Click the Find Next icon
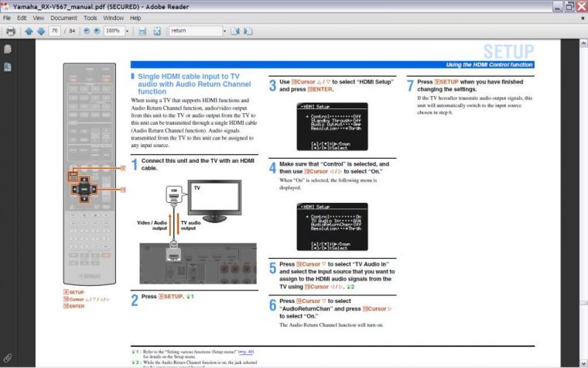 point(248,31)
